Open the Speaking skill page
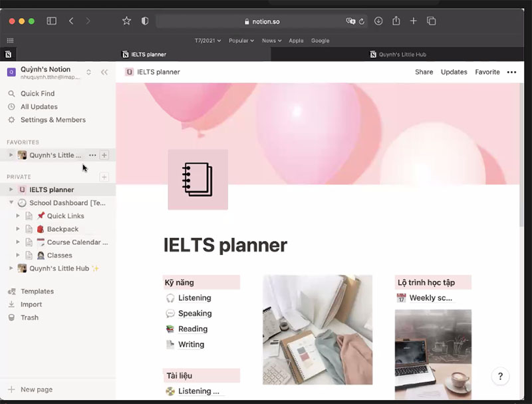 (194, 313)
